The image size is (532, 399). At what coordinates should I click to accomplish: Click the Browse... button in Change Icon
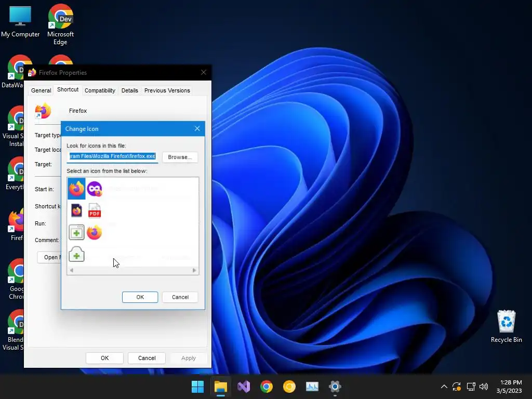coord(180,157)
